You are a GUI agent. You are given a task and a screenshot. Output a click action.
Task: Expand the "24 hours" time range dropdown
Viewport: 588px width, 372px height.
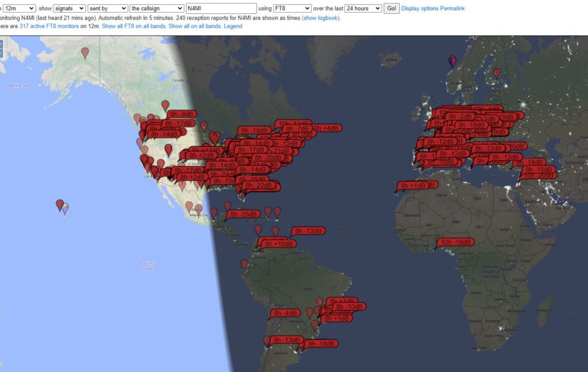[363, 9]
